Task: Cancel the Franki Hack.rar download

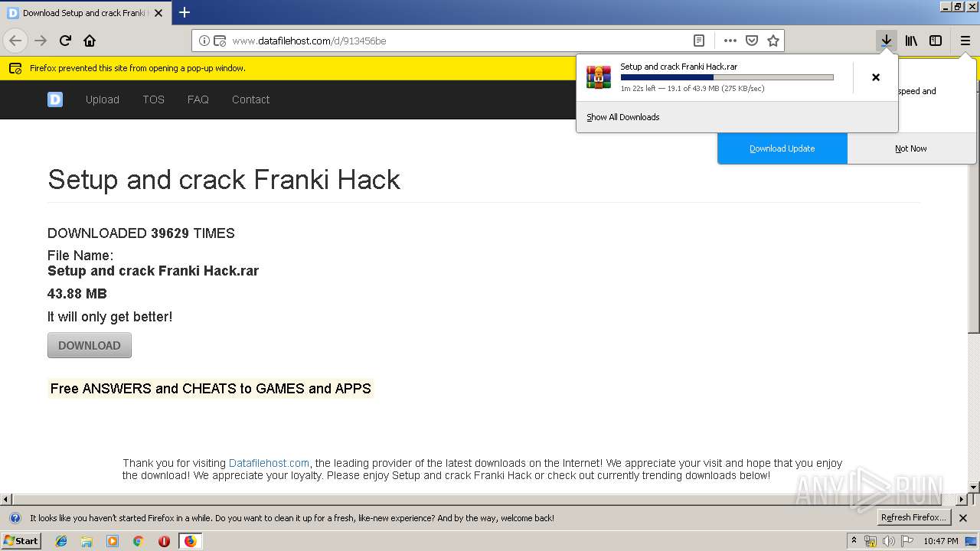Action: coord(876,77)
